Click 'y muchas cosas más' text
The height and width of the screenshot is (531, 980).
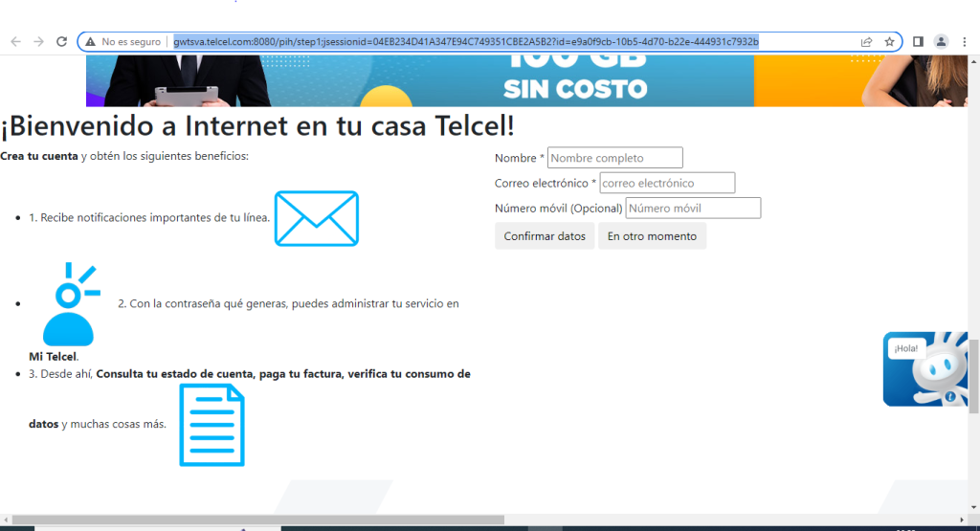pos(114,424)
